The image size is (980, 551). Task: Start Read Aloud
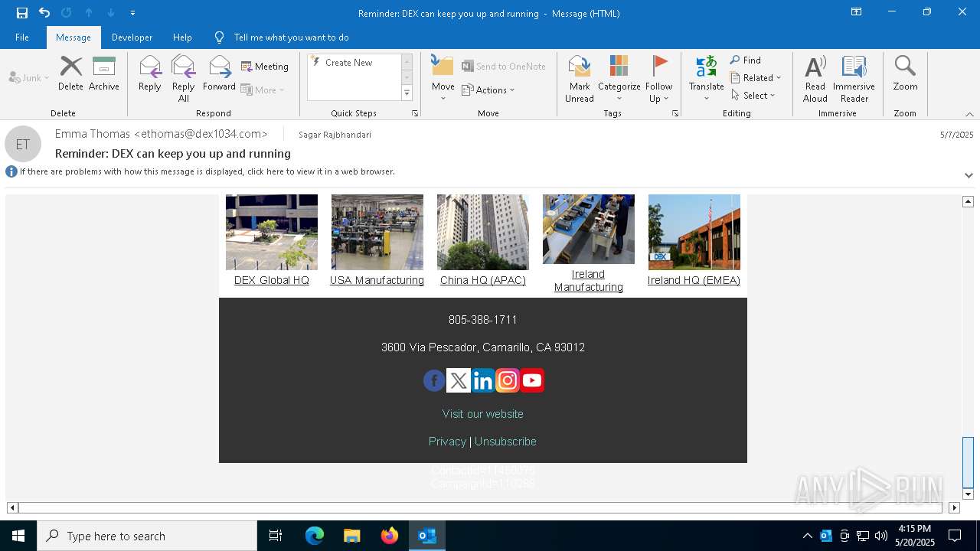click(815, 79)
